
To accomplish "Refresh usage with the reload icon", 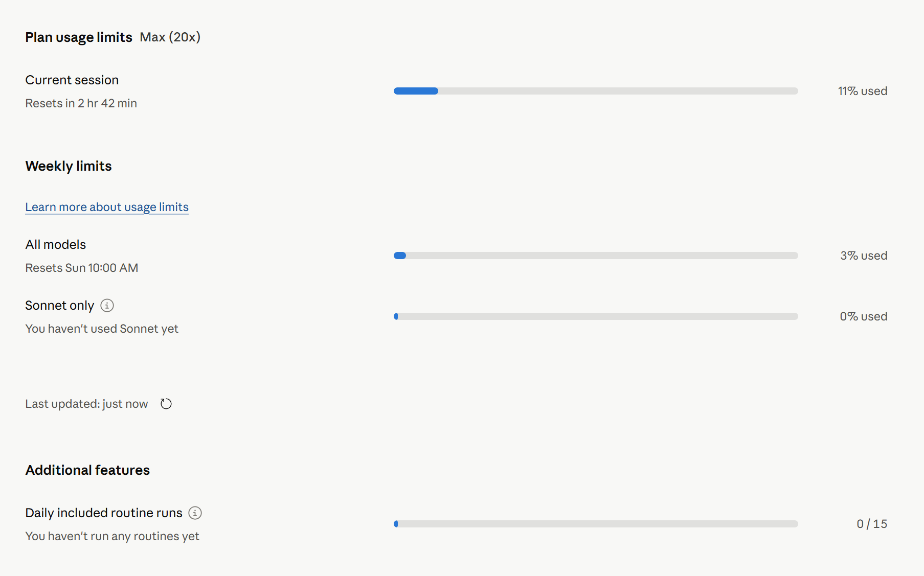I will (166, 404).
